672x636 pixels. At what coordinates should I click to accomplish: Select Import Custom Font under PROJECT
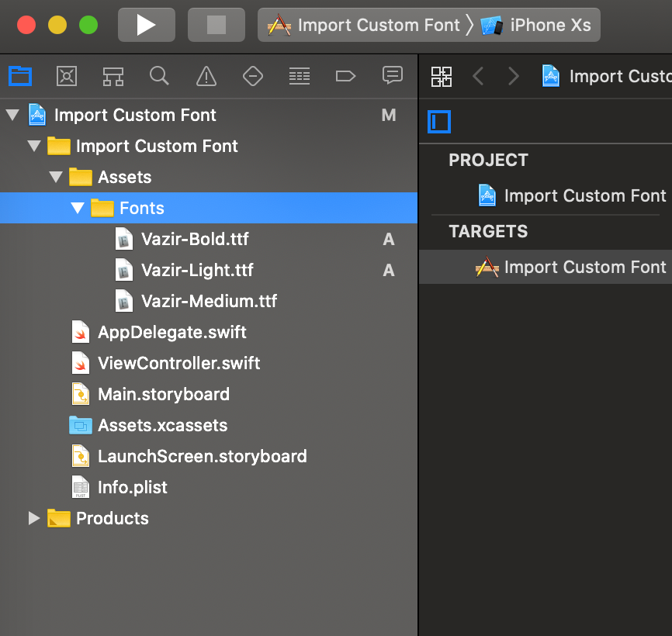[x=584, y=195]
